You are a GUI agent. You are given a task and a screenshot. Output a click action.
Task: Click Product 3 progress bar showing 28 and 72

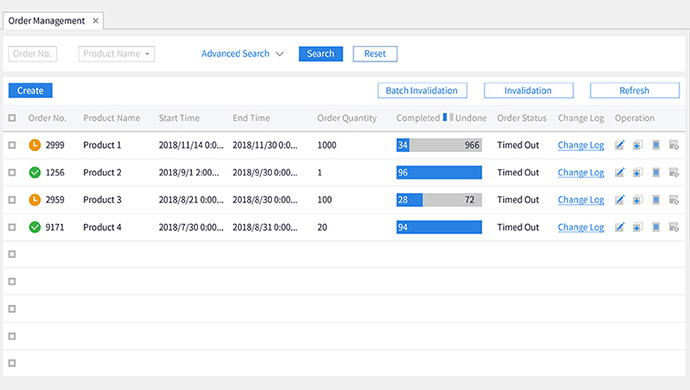point(439,200)
